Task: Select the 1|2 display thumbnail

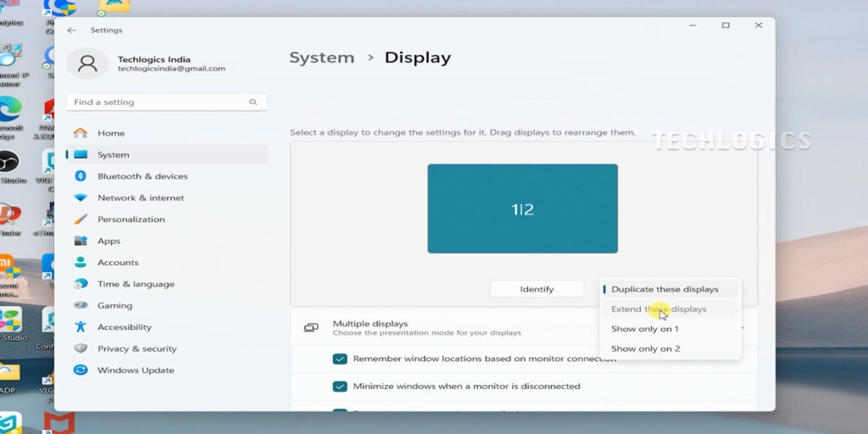Action: tap(522, 209)
